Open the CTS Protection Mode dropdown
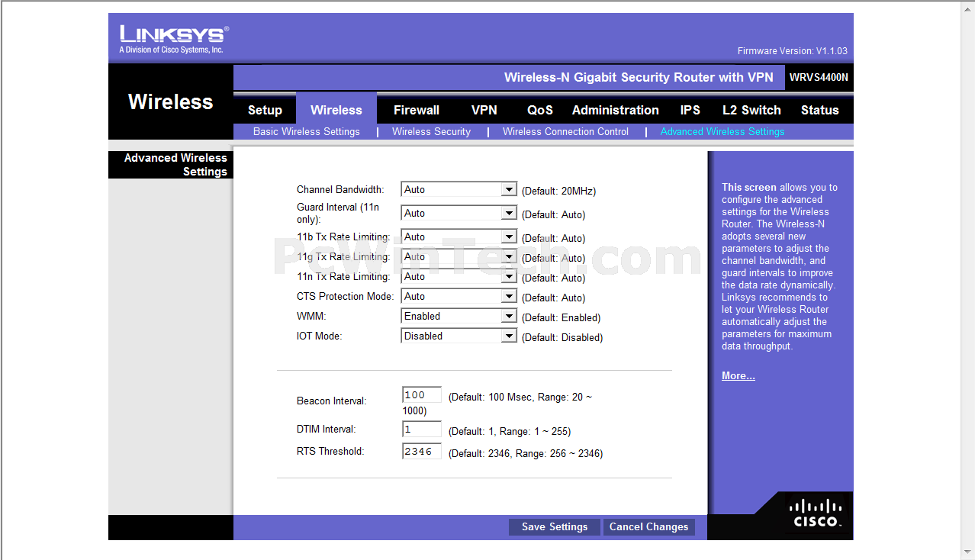 coord(459,297)
